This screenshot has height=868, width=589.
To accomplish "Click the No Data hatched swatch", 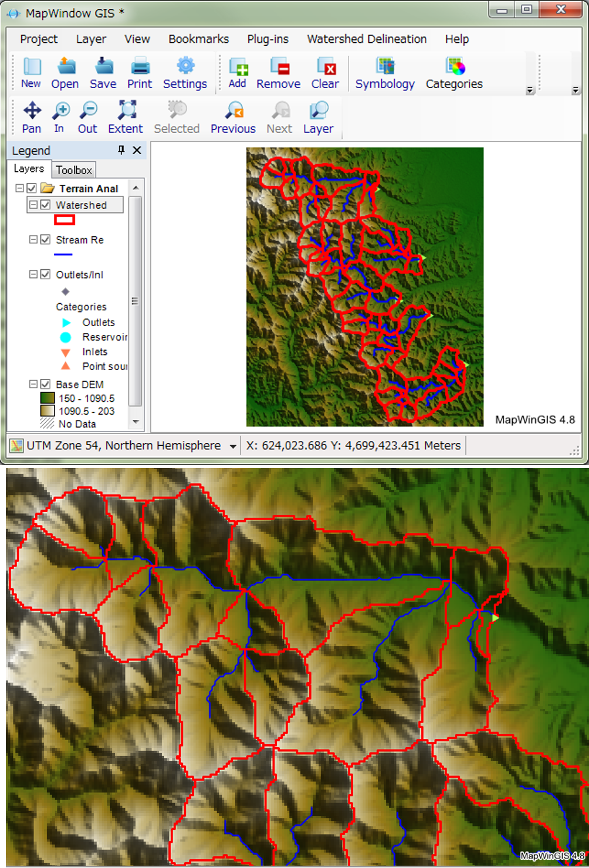I will pos(48,424).
